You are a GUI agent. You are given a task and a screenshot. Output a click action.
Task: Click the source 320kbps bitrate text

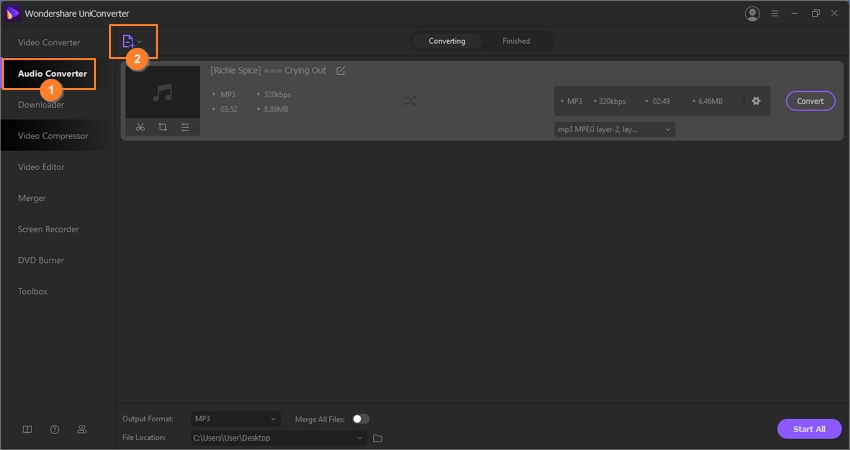click(x=277, y=94)
